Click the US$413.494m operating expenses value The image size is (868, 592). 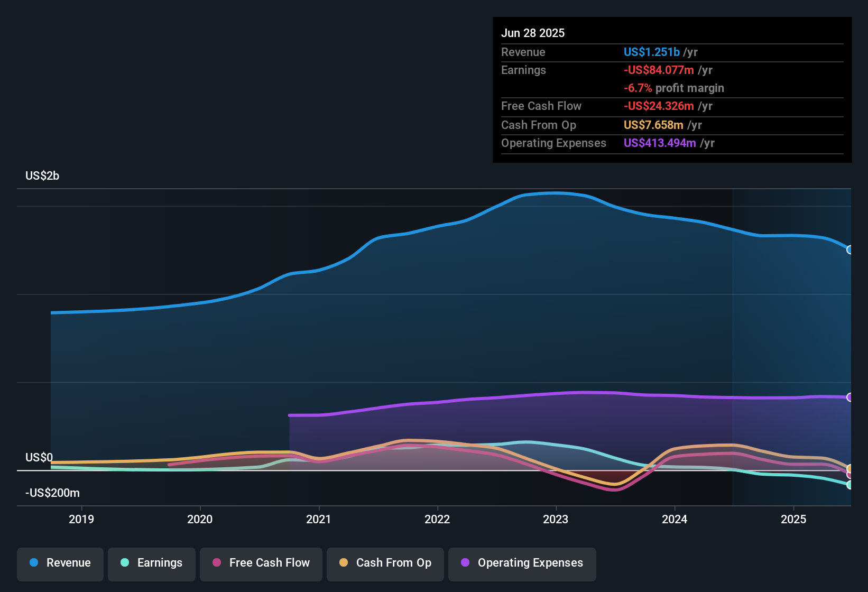(660, 143)
